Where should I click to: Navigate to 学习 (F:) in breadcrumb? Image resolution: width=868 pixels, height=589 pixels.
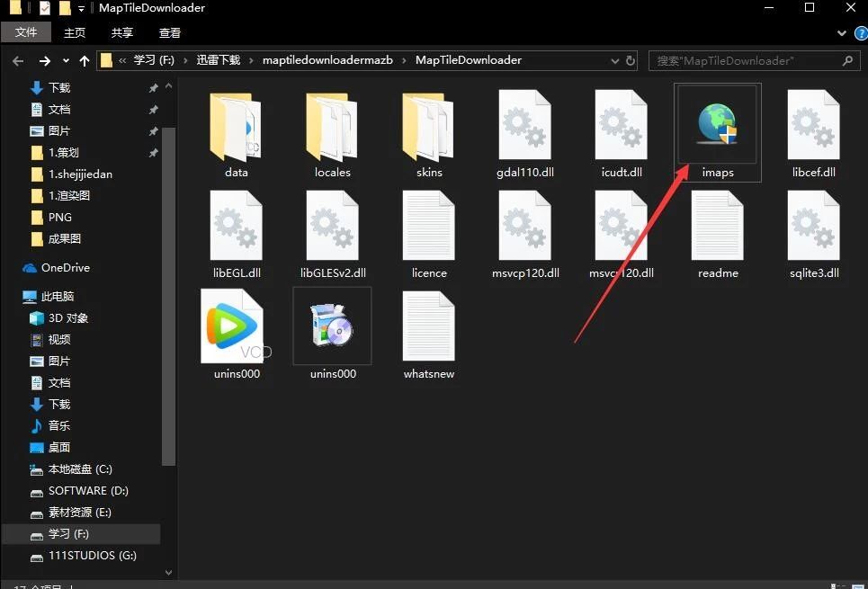click(154, 60)
